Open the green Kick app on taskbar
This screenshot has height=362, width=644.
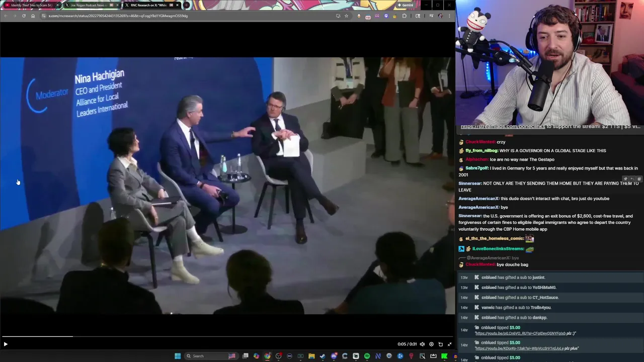[x=444, y=356]
